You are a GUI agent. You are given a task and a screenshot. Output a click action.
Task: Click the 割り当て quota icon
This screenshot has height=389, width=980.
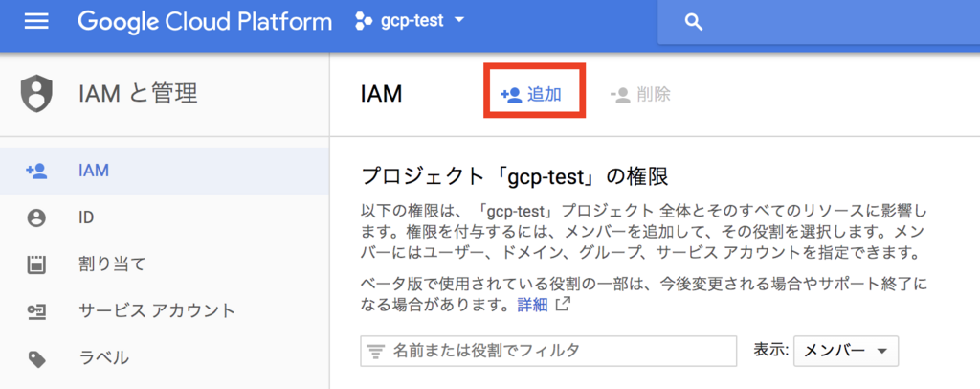(37, 263)
